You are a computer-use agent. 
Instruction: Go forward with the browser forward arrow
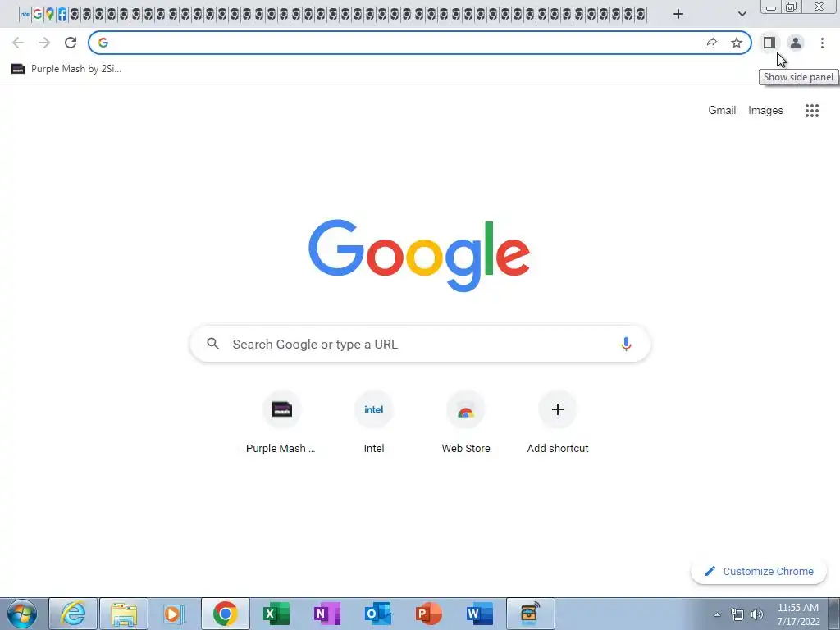point(44,43)
